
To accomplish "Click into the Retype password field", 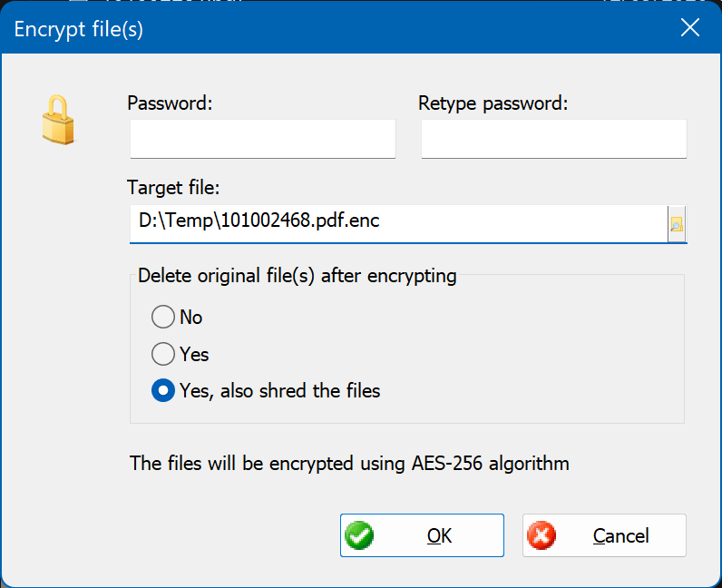I will click(553, 139).
